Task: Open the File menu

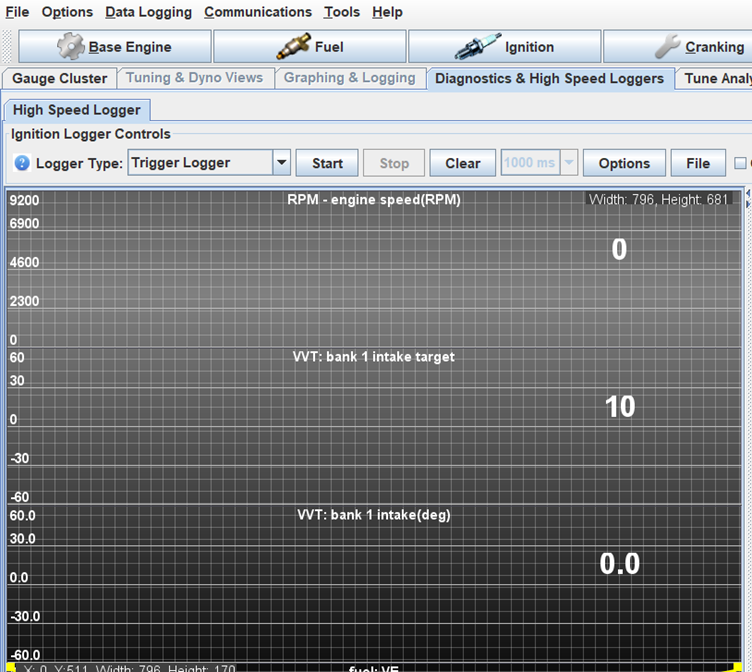Action: click(17, 12)
